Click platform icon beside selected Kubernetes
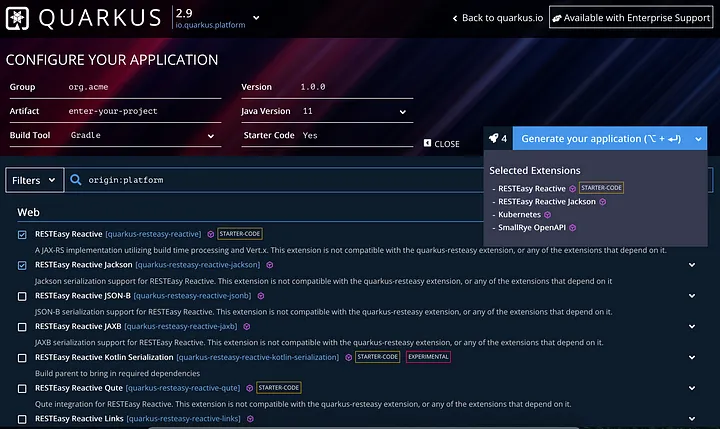Screen dimensions: 720x429 click(547, 215)
